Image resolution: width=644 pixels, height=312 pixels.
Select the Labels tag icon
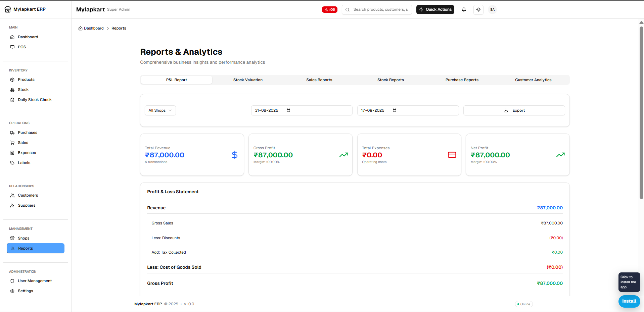tap(12, 163)
